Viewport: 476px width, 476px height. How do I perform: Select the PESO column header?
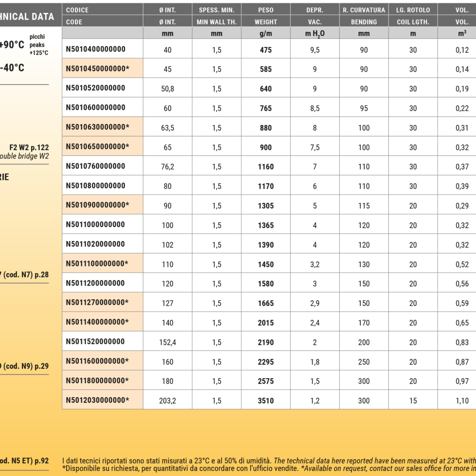(x=266, y=10)
